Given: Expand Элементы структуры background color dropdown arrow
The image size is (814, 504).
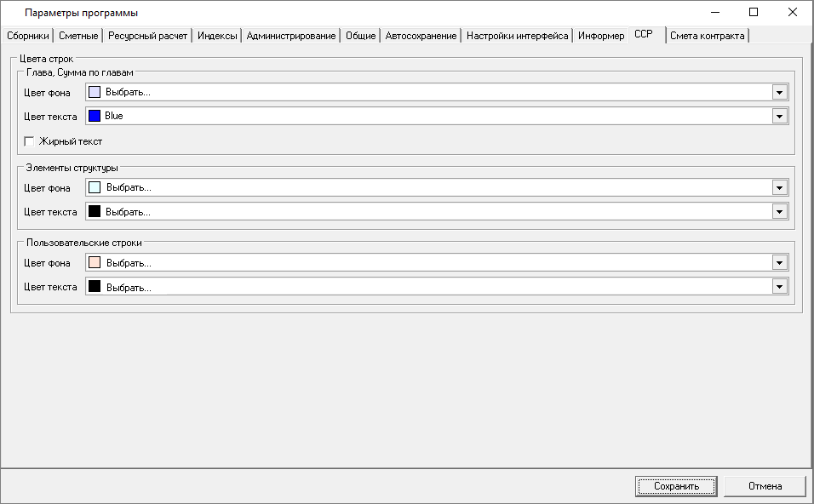Looking at the screenshot, I should tap(779, 188).
